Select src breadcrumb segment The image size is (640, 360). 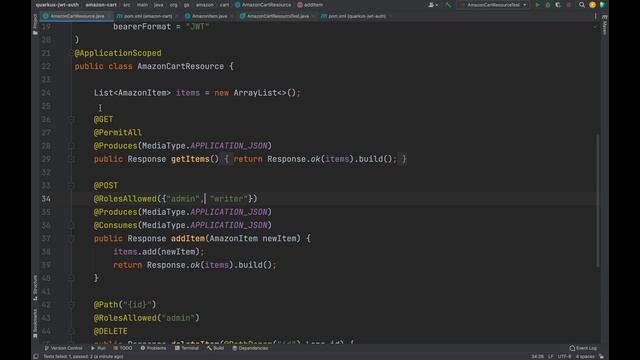(x=127, y=5)
